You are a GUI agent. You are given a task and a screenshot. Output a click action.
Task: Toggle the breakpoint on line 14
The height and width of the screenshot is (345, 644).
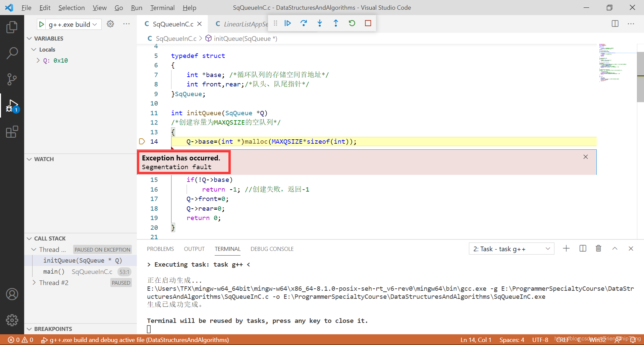coord(142,141)
